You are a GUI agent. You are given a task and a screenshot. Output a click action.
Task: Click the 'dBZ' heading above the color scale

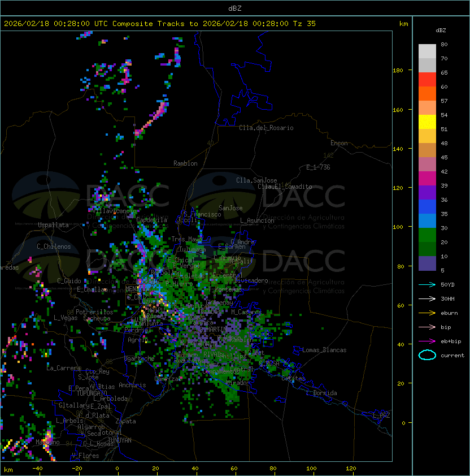coord(441,31)
